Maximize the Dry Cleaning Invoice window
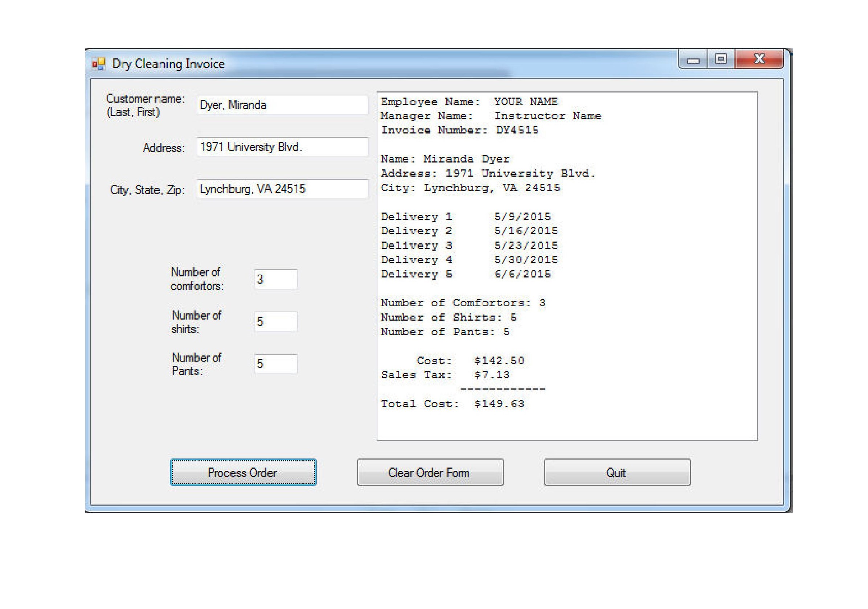The height and width of the screenshot is (609, 868). (721, 59)
